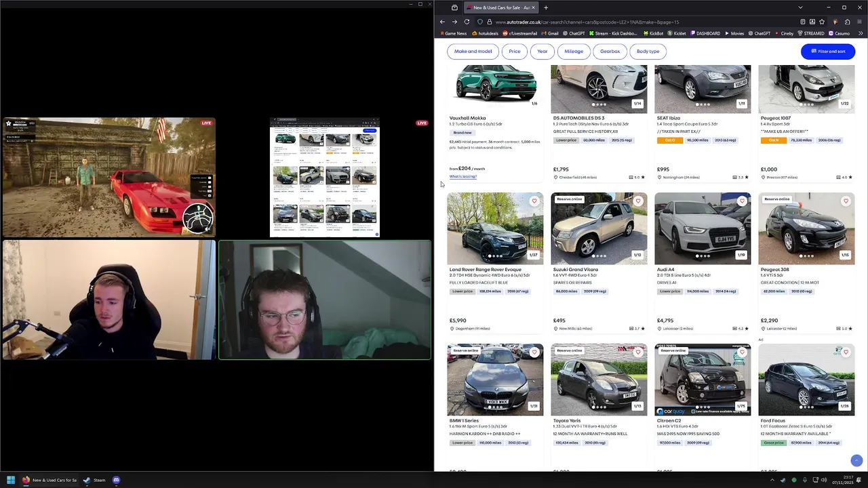Open the list all tabs chevron

(800, 7)
